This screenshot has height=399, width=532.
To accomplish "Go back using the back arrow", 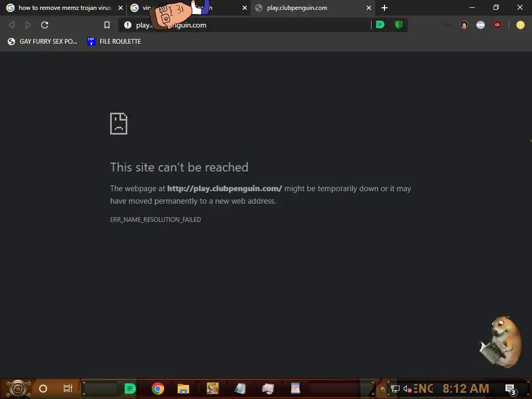I will tap(11, 25).
